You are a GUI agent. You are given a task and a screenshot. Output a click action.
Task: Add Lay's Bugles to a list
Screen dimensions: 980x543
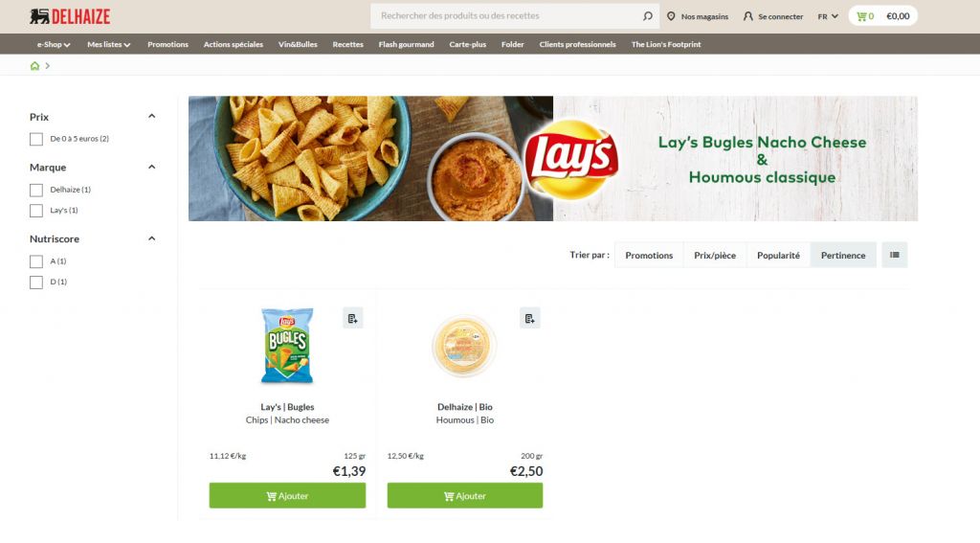pos(352,318)
